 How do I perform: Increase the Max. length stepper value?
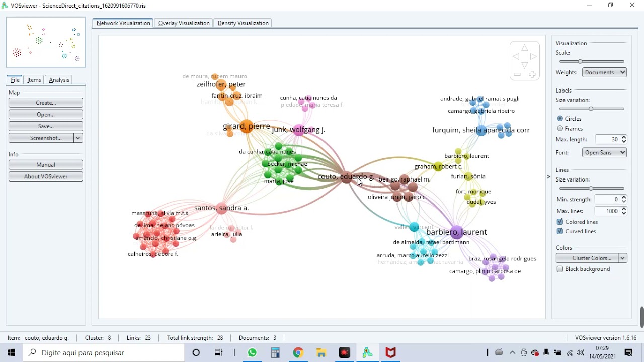[x=624, y=137]
